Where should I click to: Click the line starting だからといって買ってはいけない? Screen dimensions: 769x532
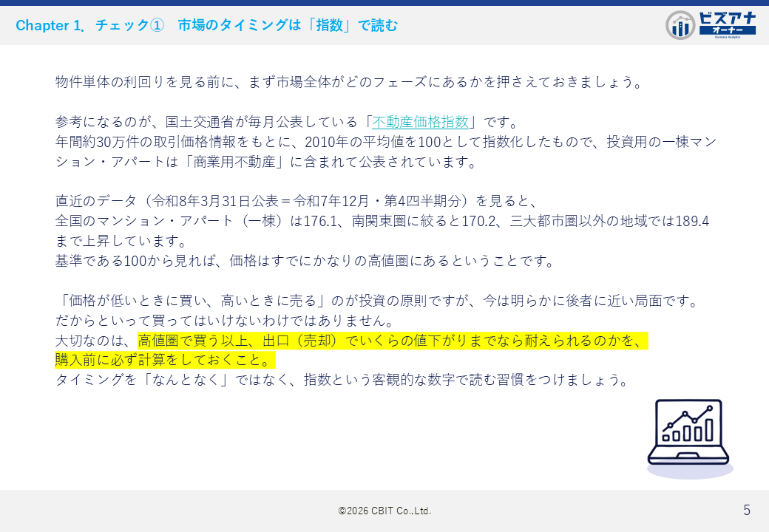[x=225, y=321]
